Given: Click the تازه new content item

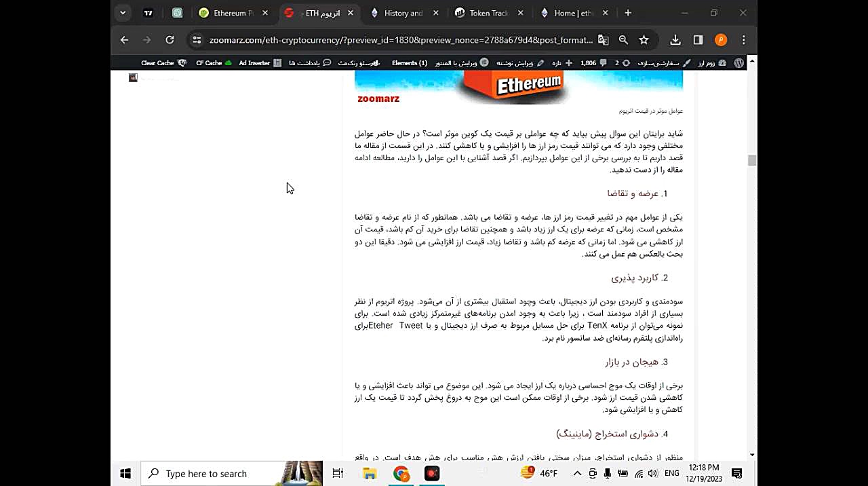Looking at the screenshot, I should [x=561, y=63].
